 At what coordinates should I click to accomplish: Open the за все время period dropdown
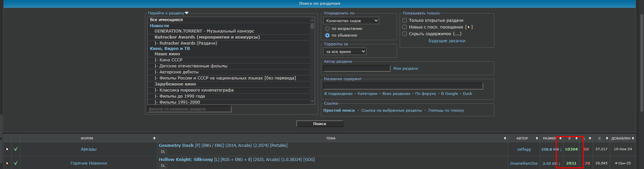tap(345, 51)
